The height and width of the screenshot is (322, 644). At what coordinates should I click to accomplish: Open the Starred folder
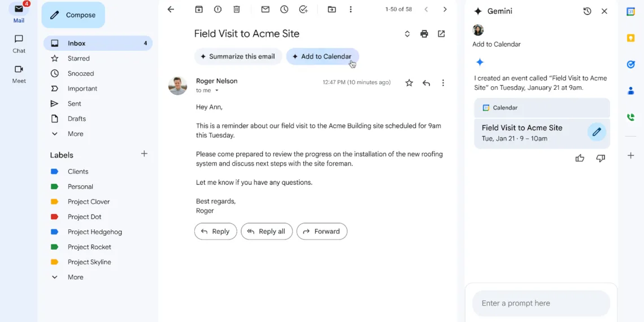coord(79,58)
